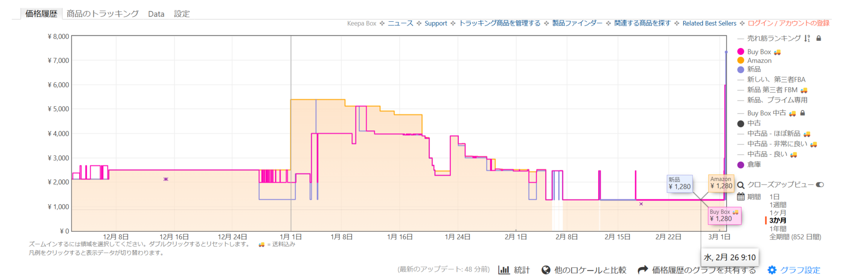Open the Data tab

coord(156,14)
